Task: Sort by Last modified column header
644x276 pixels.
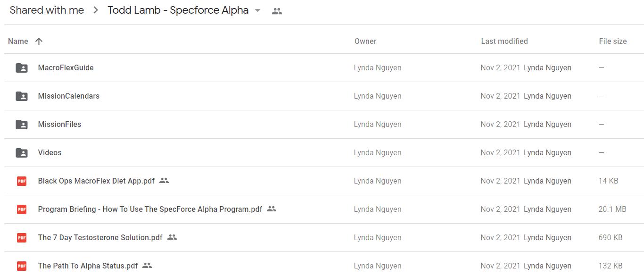Action: (x=504, y=41)
